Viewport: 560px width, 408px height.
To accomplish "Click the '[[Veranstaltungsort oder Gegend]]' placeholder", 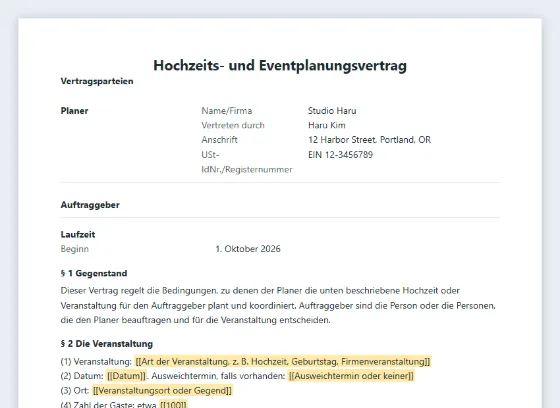I will coord(162,391).
